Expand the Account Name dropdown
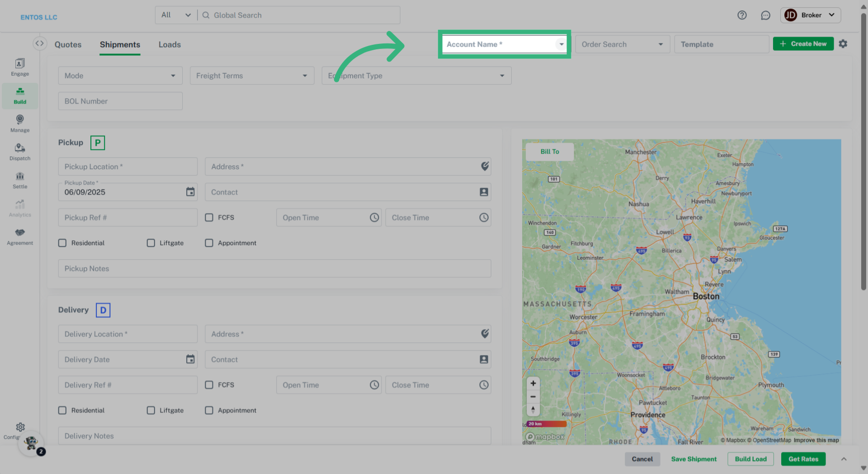This screenshot has width=868, height=474. tap(561, 44)
